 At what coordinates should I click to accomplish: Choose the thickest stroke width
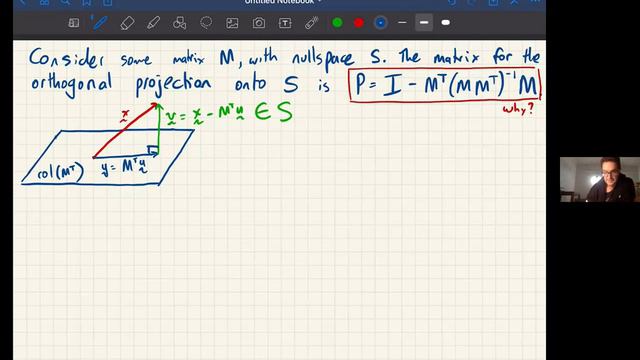(x=446, y=22)
